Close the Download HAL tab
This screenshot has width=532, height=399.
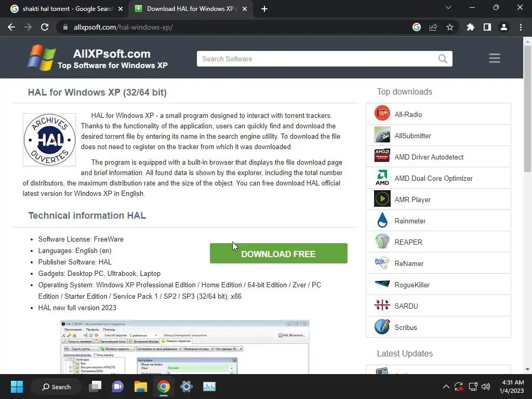coord(245,9)
